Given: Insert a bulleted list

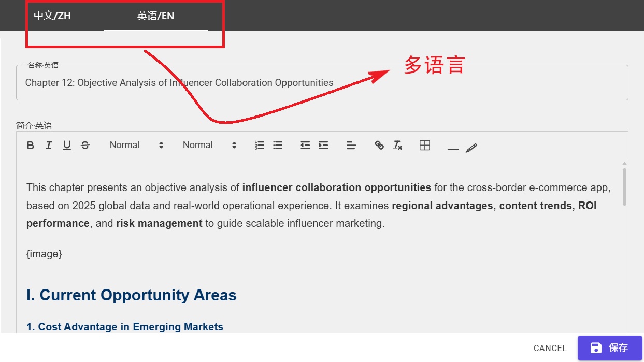Looking at the screenshot, I should click(278, 146).
